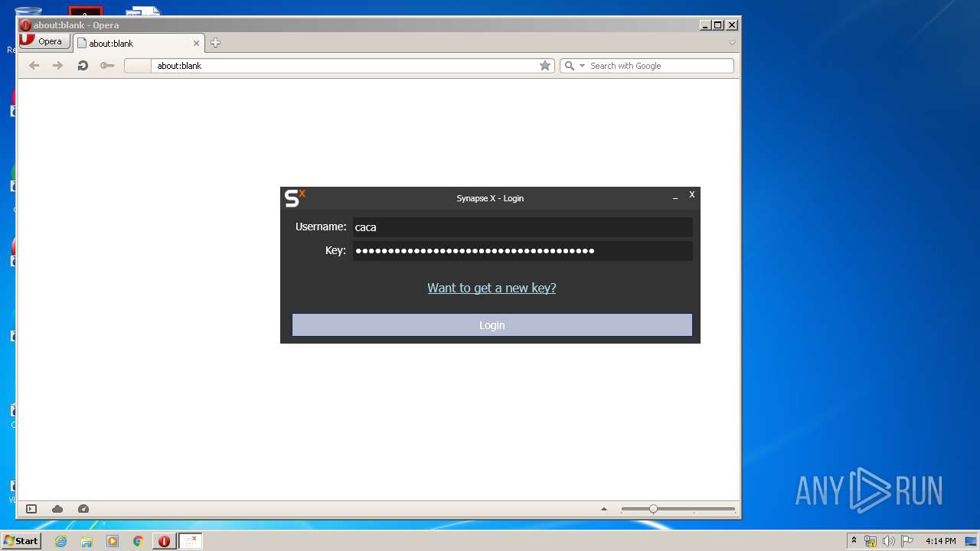Click the taskbar clock showing 4:14 PM

pyautogui.click(x=940, y=541)
